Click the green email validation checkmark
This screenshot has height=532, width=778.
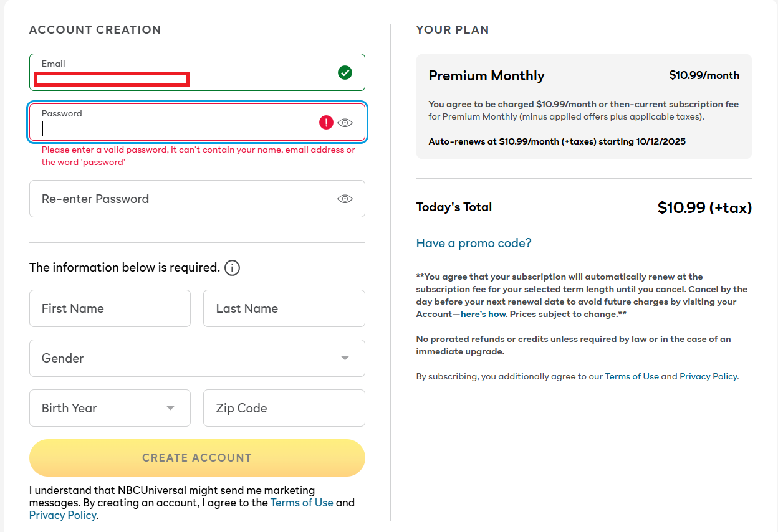coord(345,73)
